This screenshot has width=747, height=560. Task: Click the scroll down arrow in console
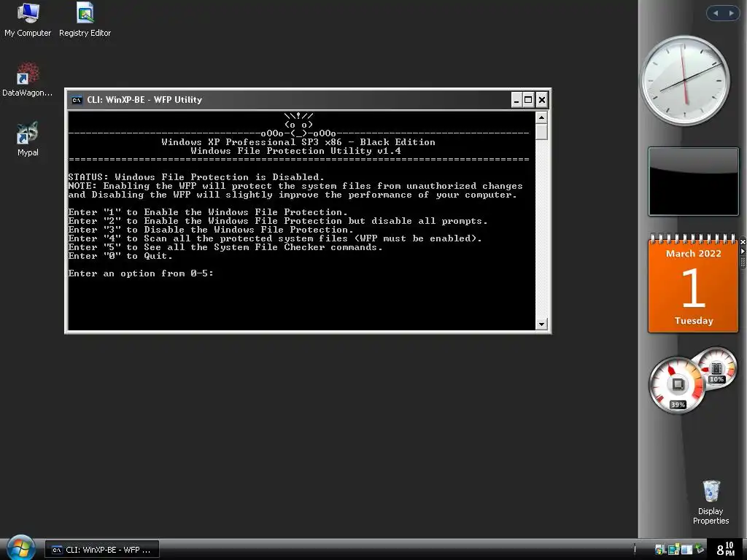[x=541, y=324]
